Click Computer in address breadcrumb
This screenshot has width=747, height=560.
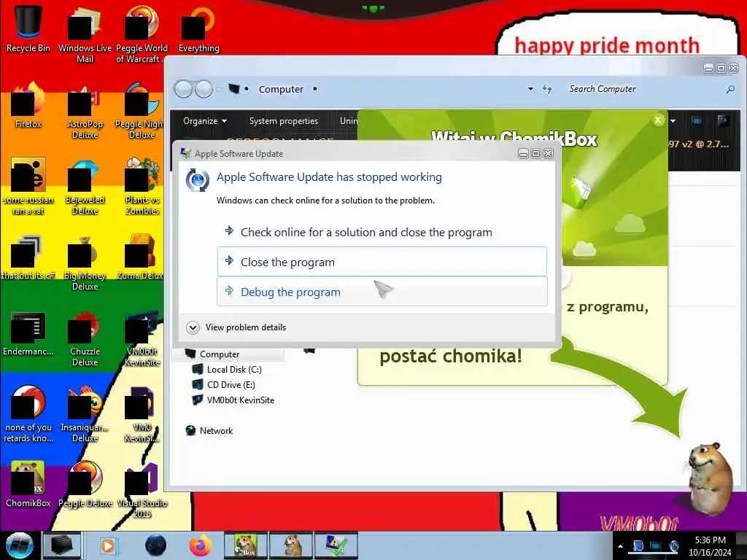click(x=281, y=89)
